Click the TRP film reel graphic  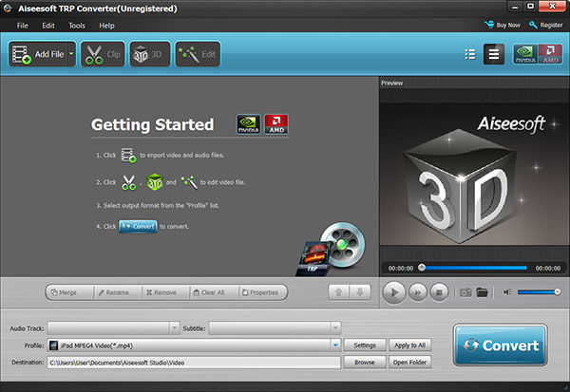pyautogui.click(x=332, y=250)
